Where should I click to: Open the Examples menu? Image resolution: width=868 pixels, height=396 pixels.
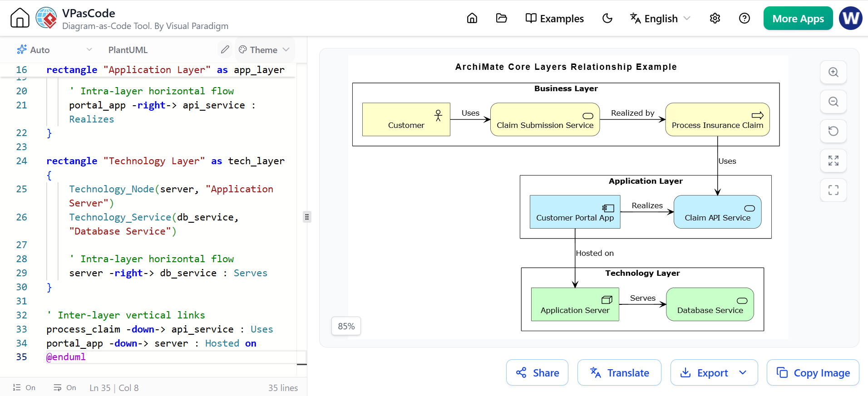coord(555,19)
